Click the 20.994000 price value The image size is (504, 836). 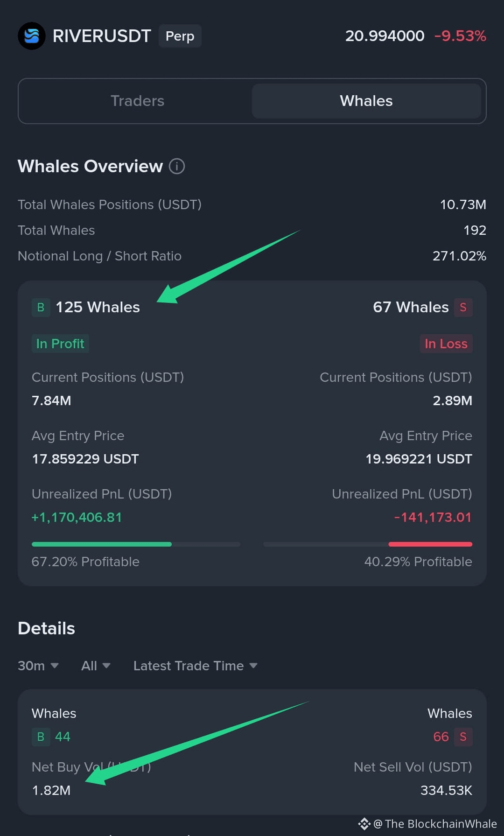click(x=385, y=36)
